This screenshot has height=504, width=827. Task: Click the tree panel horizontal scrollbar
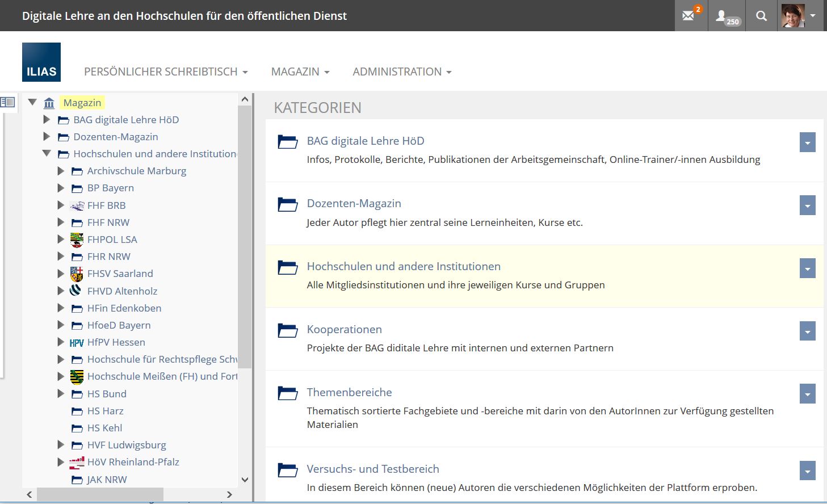click(100, 494)
